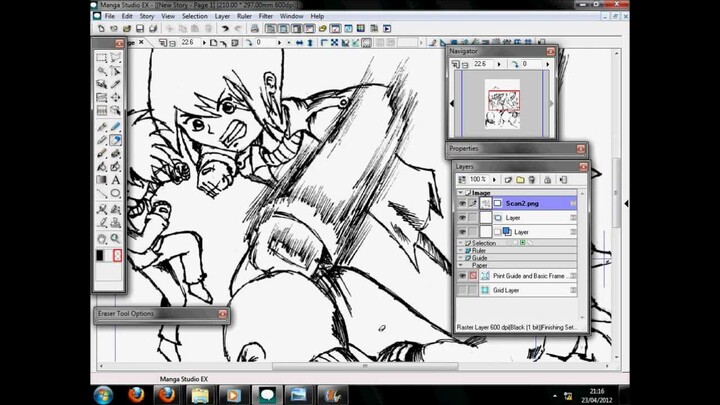Click white background color swatch
Viewport: 720px width, 405px height.
tap(108, 256)
